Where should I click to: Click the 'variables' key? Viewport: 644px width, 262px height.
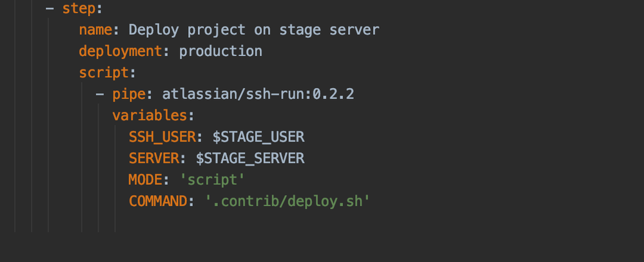coord(150,116)
